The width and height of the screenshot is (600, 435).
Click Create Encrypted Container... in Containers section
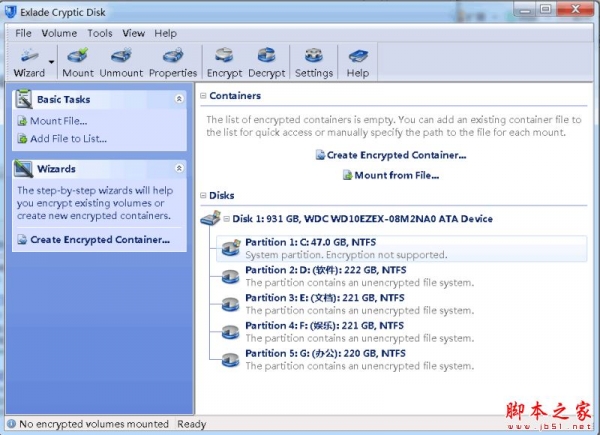click(396, 155)
